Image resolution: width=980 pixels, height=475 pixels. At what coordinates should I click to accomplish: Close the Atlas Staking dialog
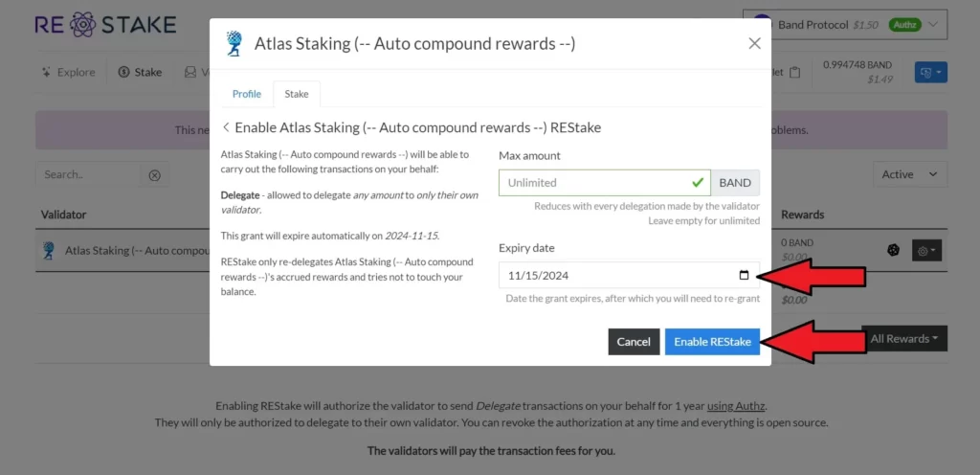coord(754,43)
